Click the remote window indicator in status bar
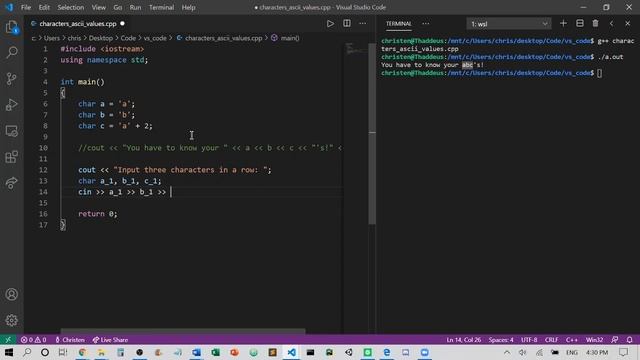Screen dimensions: 640x360 click(x=8, y=340)
